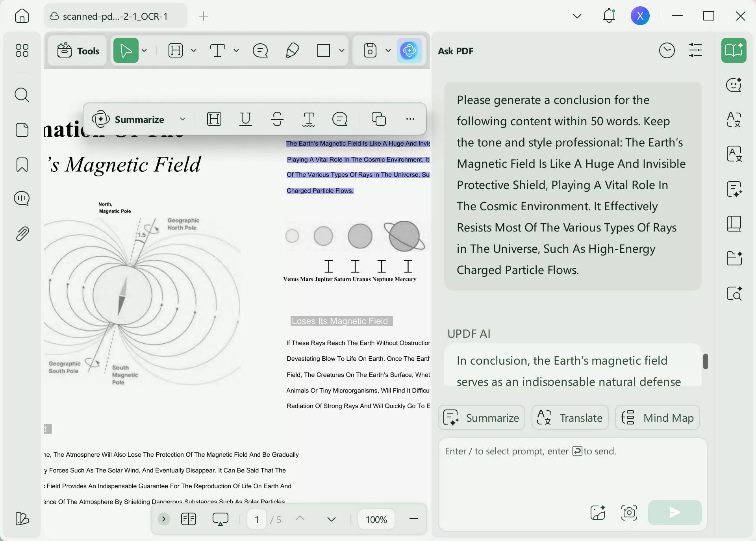Open the search panel in left sidebar
The width and height of the screenshot is (756, 541).
pos(22,95)
